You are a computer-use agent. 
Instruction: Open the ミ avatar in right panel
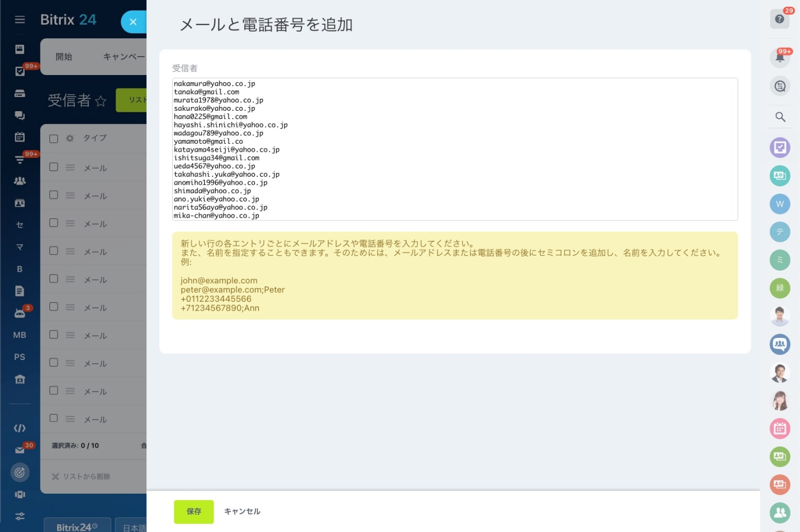pos(780,260)
